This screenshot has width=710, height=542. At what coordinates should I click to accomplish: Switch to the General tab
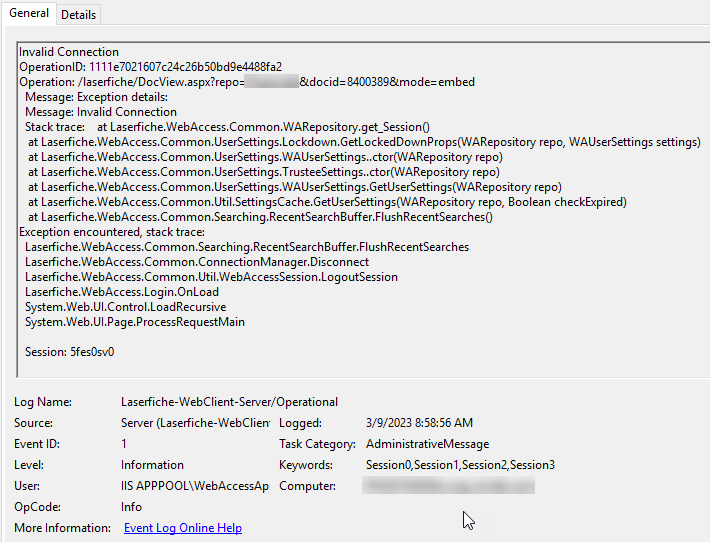(x=29, y=13)
